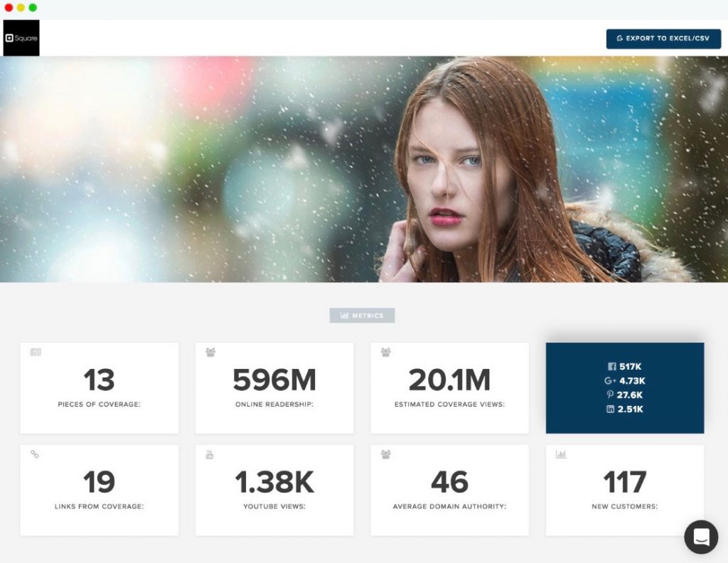Click the people icon on Estimated Coverage Views card
The width and height of the screenshot is (728, 563).
coord(385,353)
